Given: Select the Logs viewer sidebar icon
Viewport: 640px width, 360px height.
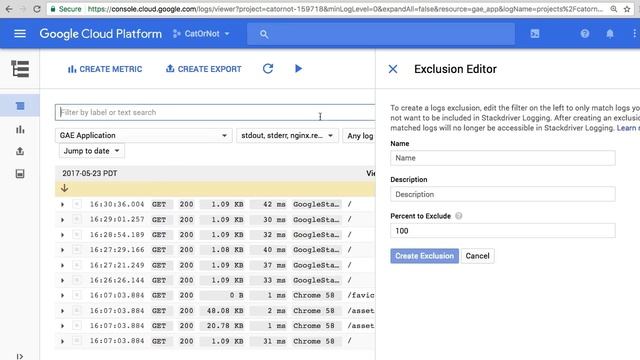Looking at the screenshot, I should coord(20,106).
